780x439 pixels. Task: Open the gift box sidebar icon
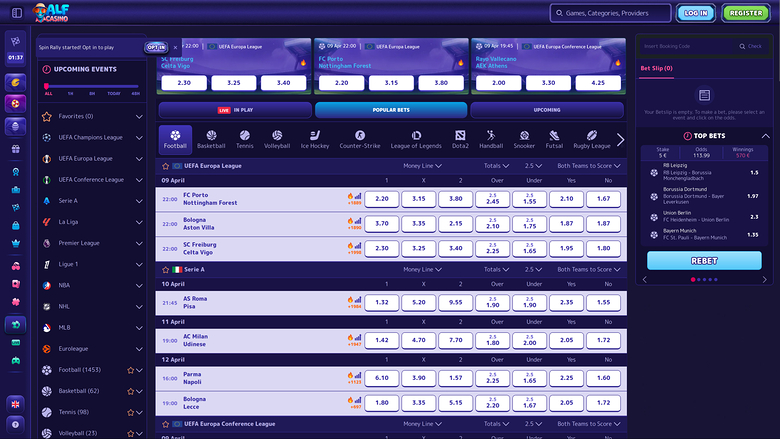(16, 149)
